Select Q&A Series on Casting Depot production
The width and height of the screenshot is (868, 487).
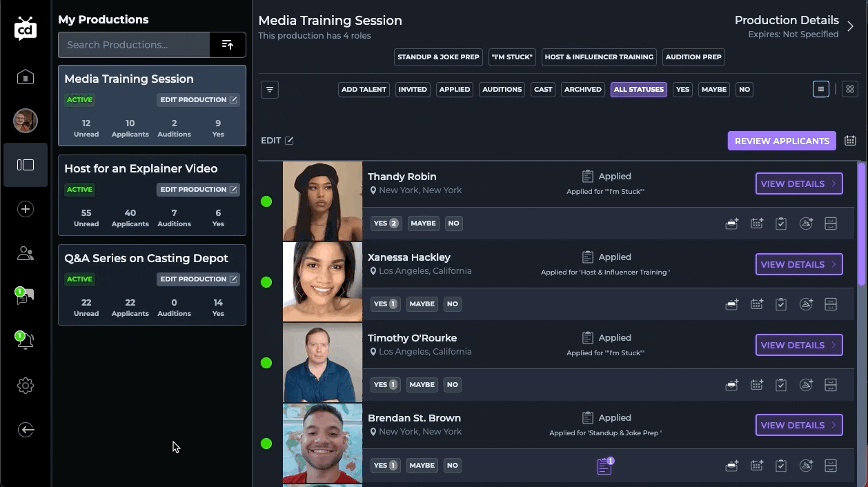click(152, 285)
